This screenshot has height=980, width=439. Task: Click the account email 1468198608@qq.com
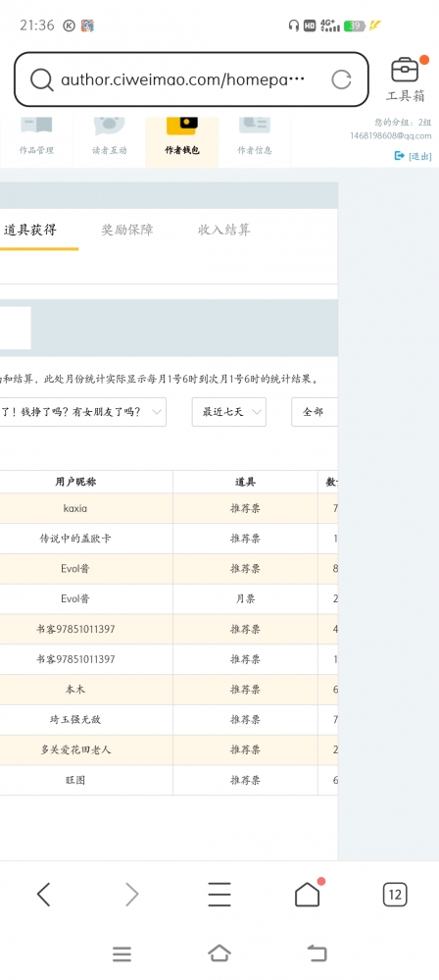(x=390, y=136)
